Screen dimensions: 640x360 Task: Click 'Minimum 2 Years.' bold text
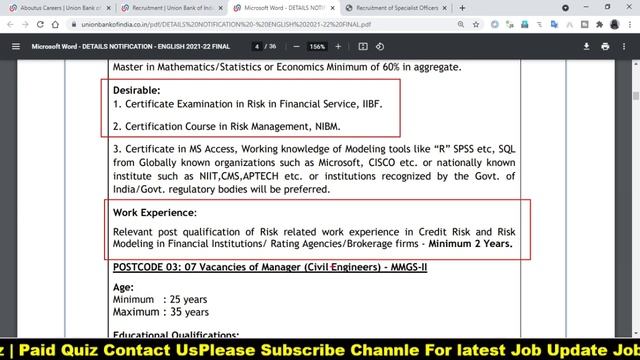470,244
